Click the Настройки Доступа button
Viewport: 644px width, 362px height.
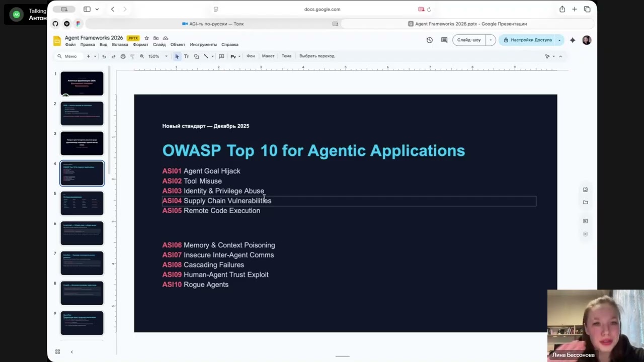coord(527,40)
